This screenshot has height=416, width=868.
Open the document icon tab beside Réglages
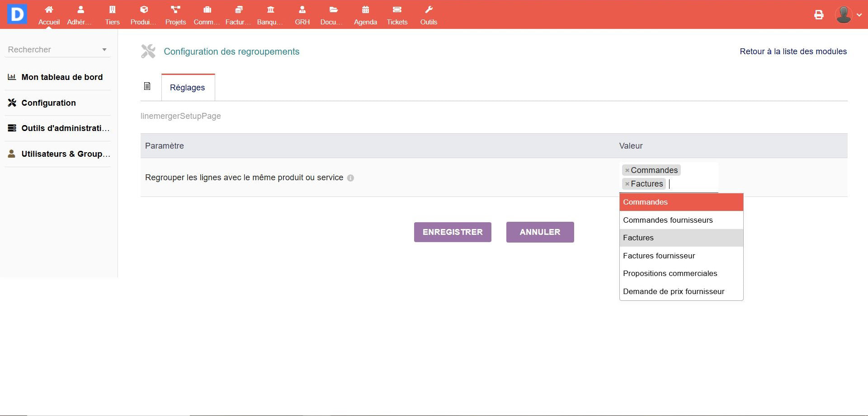coord(147,86)
